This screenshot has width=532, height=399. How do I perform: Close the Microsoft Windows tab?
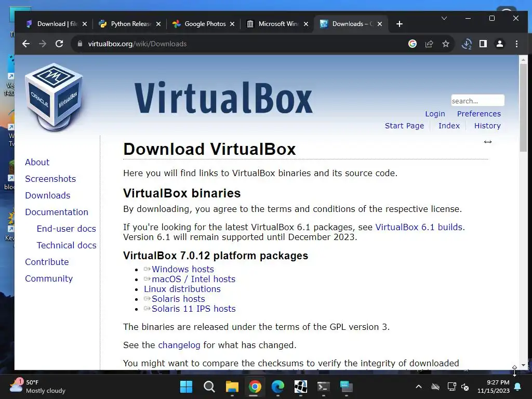(306, 24)
